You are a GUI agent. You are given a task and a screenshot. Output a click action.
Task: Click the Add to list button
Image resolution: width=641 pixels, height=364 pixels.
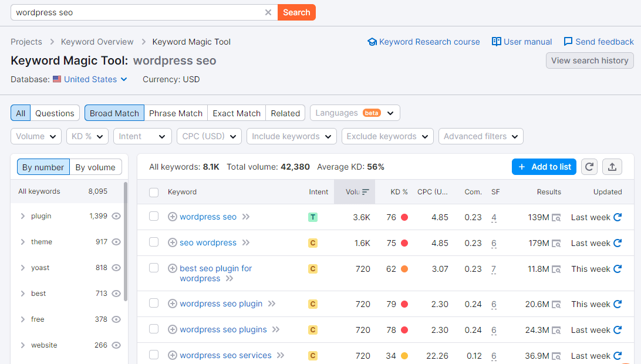544,167
